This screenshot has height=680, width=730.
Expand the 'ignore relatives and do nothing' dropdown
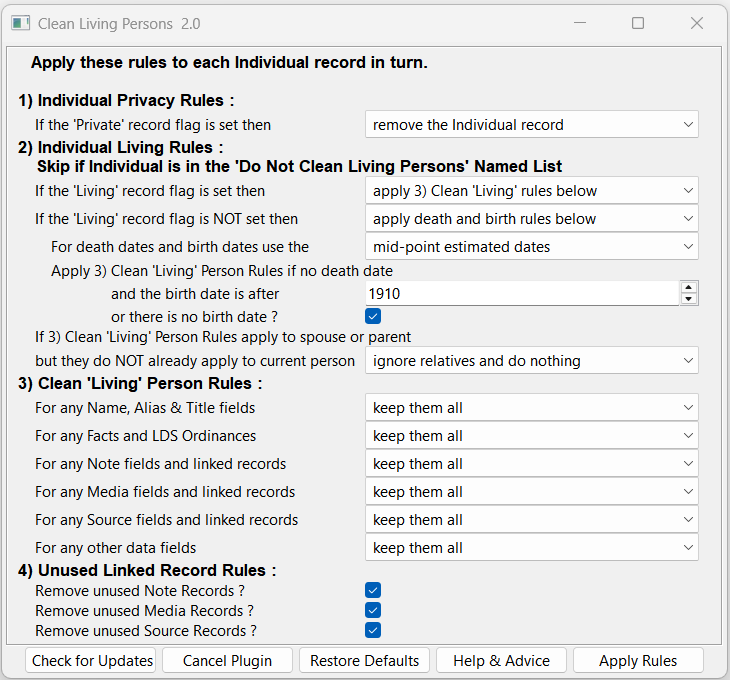pyautogui.click(x=531, y=361)
